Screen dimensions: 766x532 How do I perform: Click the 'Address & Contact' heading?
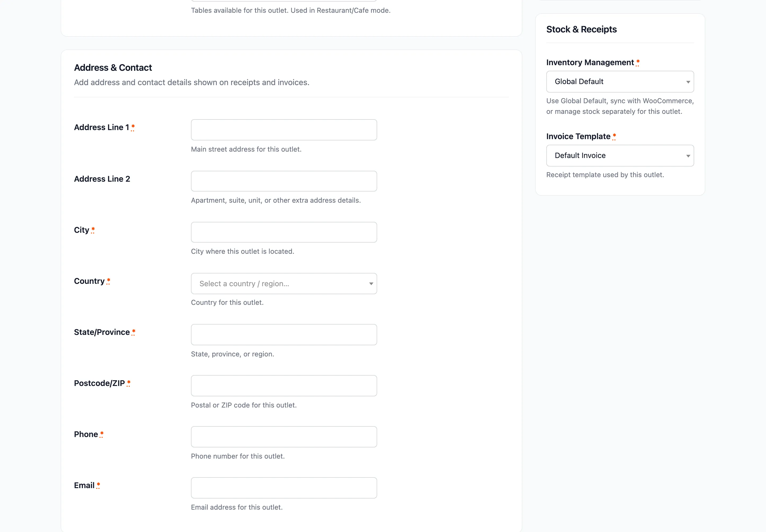[113, 68]
